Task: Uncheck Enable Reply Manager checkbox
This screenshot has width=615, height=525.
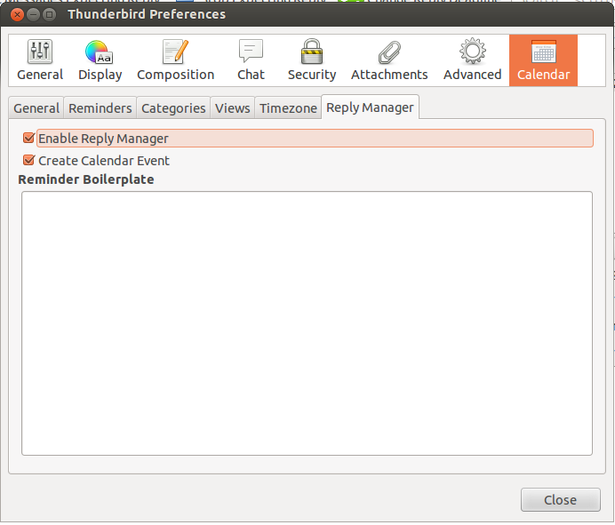Action: click(x=29, y=138)
